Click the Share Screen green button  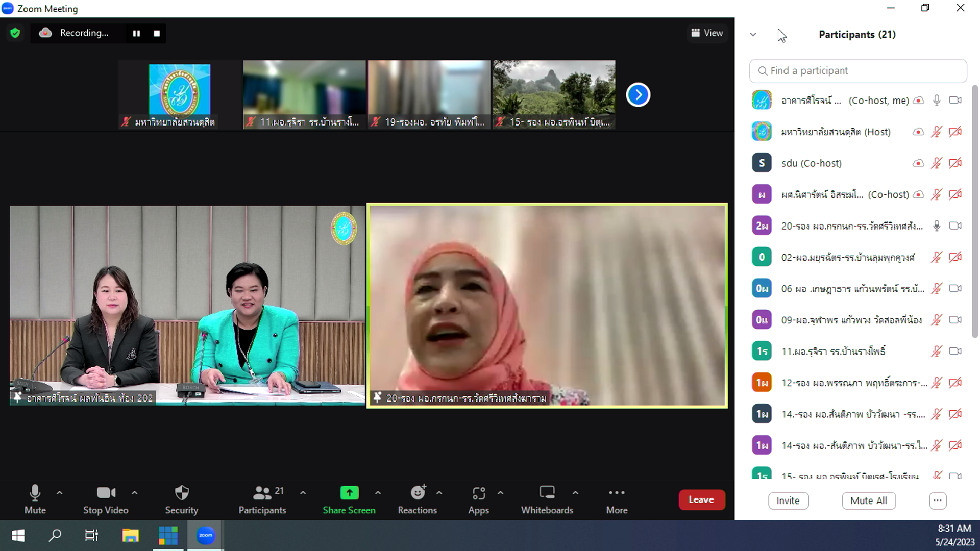pyautogui.click(x=349, y=499)
